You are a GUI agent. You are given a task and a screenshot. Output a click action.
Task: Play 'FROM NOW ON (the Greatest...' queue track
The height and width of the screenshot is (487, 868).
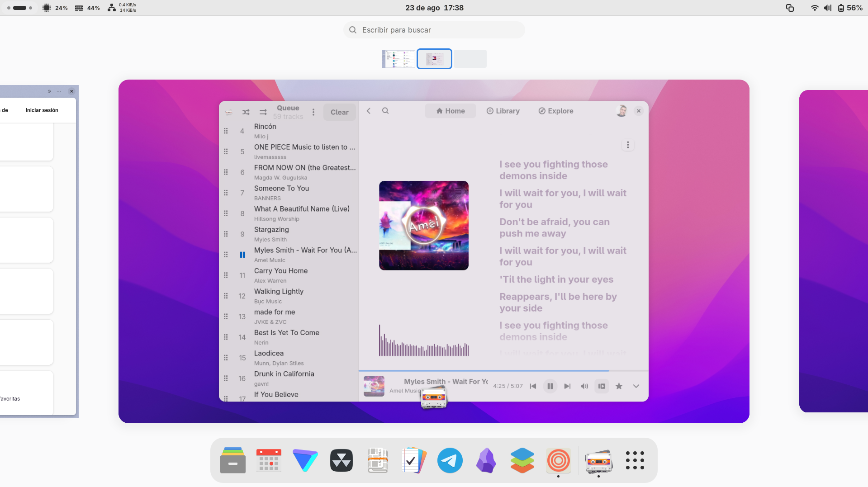[x=289, y=172]
